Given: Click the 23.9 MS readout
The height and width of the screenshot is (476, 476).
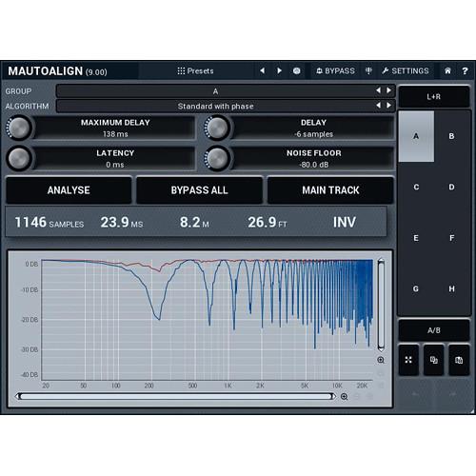Looking at the screenshot, I should coord(122,222).
